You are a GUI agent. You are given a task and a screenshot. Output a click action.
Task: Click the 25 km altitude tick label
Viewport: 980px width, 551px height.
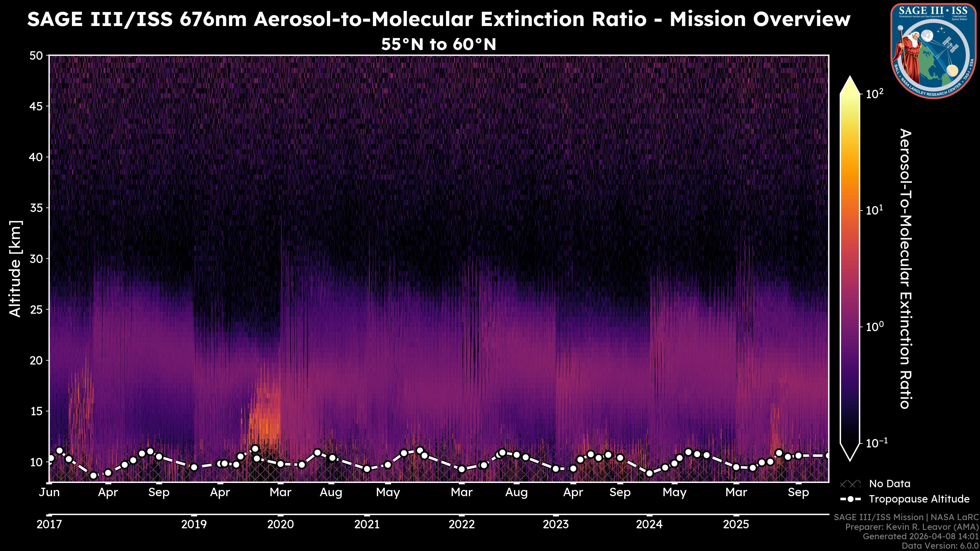point(36,309)
